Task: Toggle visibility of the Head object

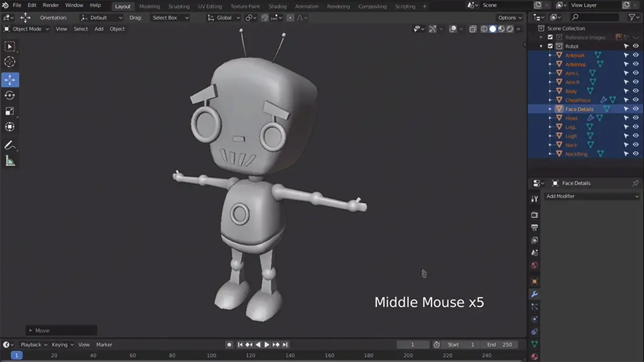Action: point(636,118)
